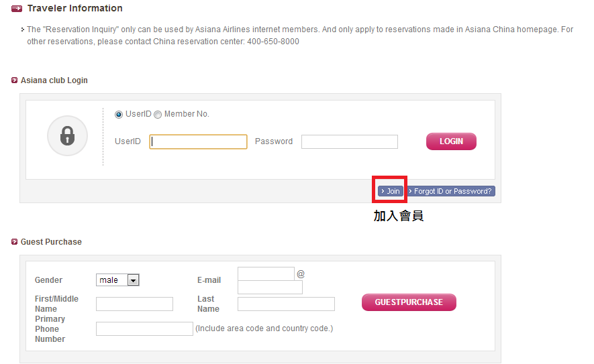This screenshot has height=364, width=594.
Task: Click the small arrow before reservation note
Action: 23,29
